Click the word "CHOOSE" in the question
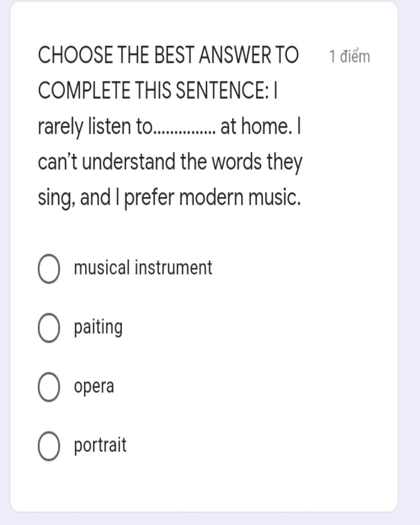Screen dimensions: 420x525 tap(75, 55)
